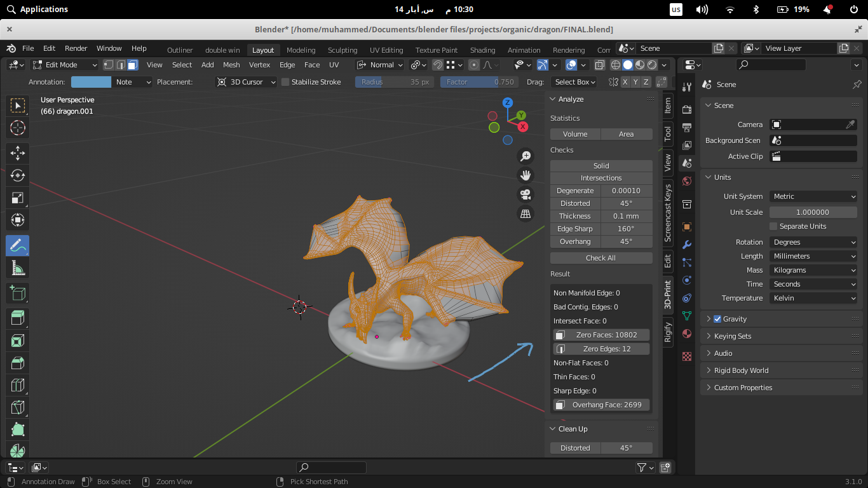Choose the Rotate tool
This screenshot has height=488, width=868.
pos(18,175)
